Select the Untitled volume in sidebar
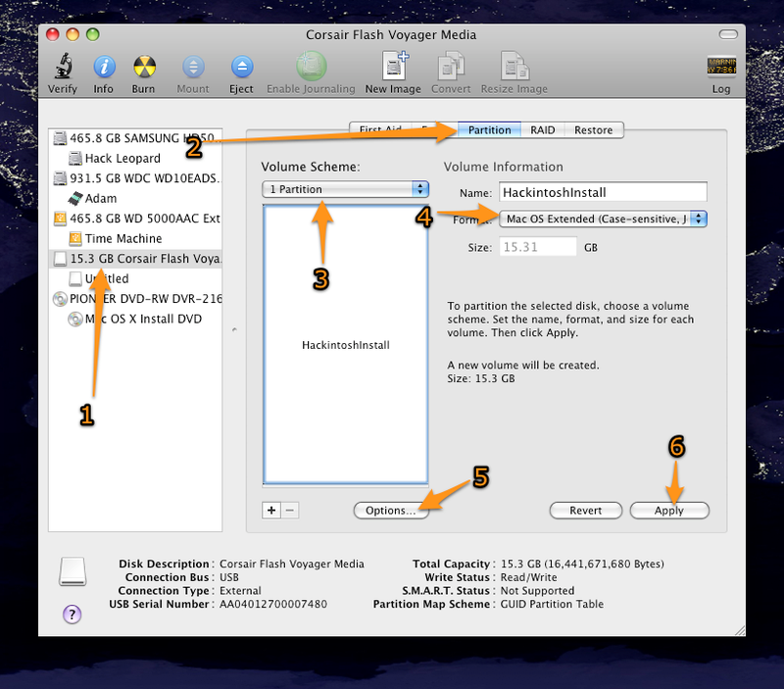 135,278
